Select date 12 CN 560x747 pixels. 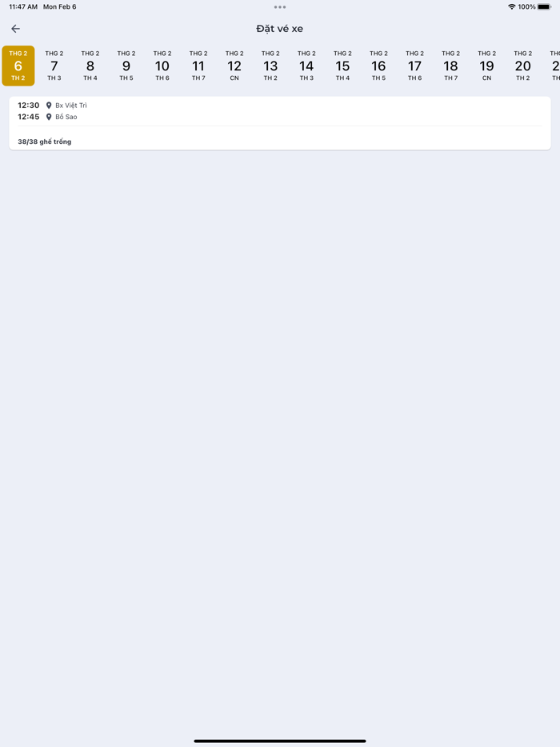coord(234,66)
